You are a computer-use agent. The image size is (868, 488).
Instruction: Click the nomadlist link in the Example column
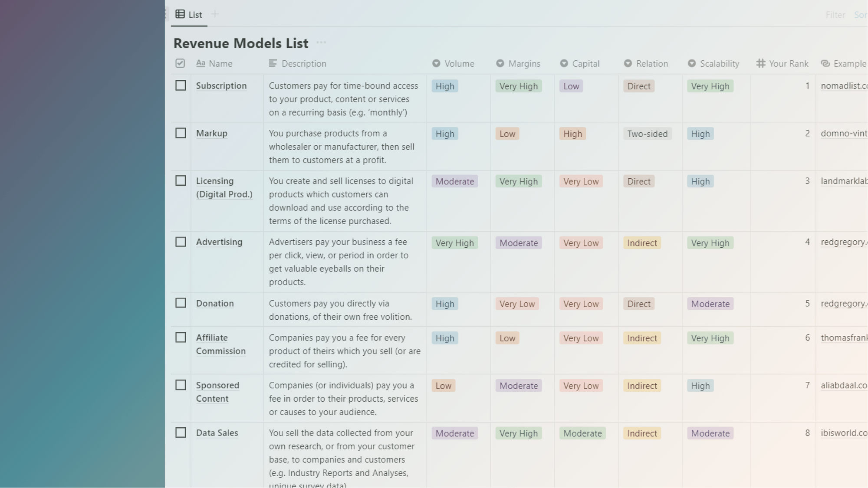843,86
